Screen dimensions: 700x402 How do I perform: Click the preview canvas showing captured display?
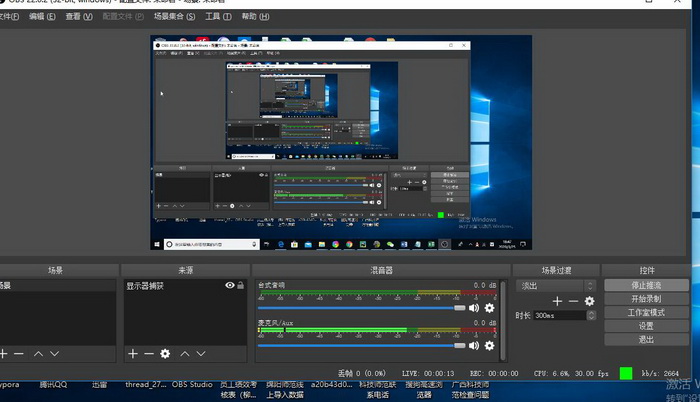tap(341, 142)
